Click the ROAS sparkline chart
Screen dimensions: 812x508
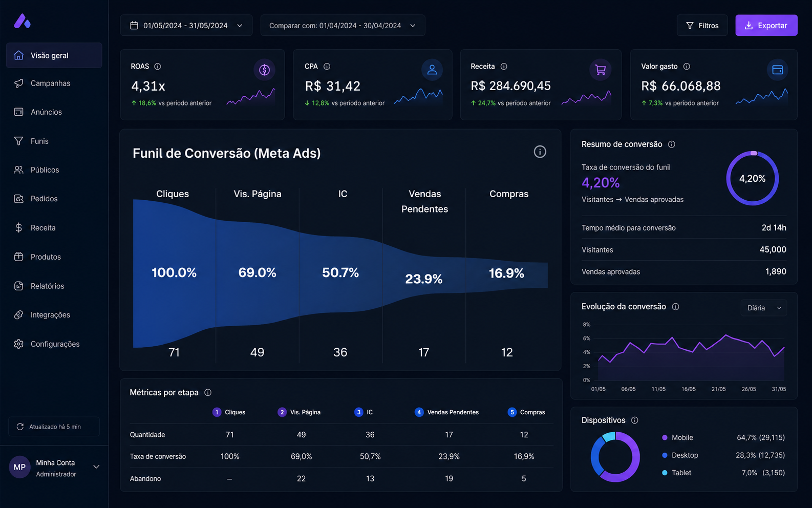click(x=251, y=96)
